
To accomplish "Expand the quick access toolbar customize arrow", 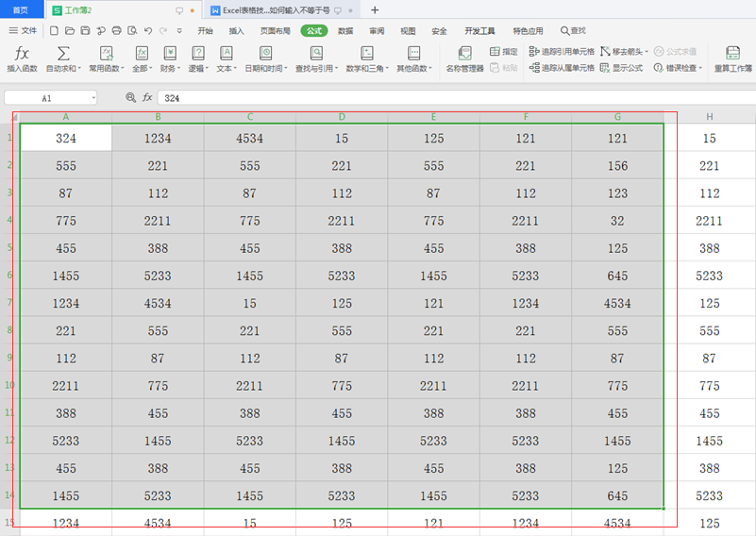I will [x=179, y=31].
